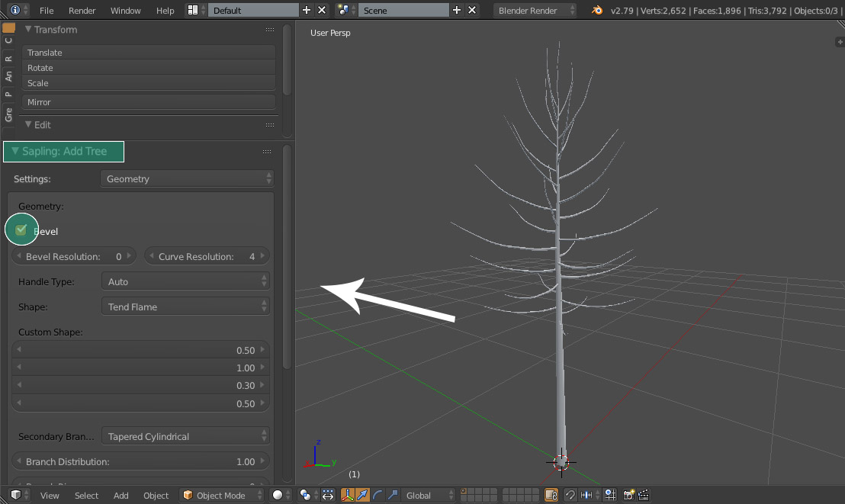Click the Mirror button in Transform panel
The height and width of the screenshot is (504, 845).
point(149,101)
